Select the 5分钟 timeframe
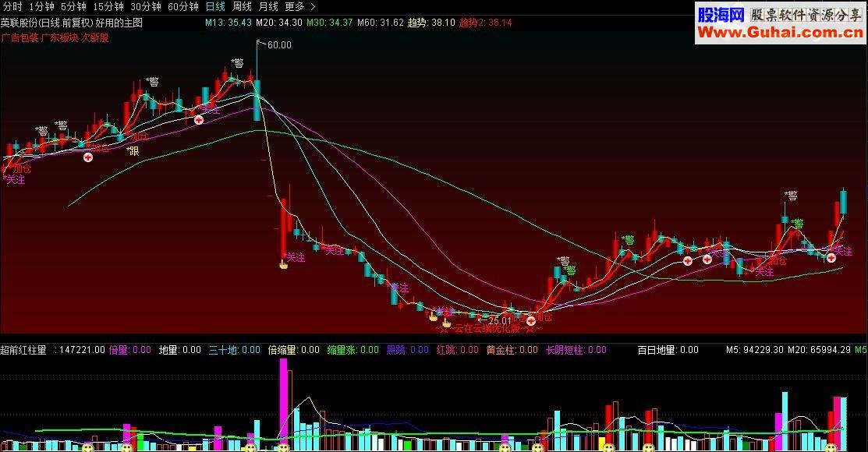 [73, 7]
